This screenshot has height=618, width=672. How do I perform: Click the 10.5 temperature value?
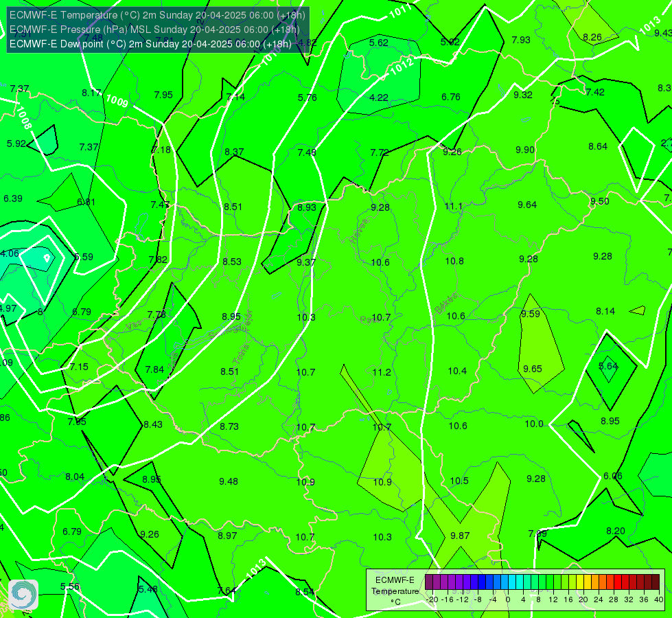(x=459, y=481)
